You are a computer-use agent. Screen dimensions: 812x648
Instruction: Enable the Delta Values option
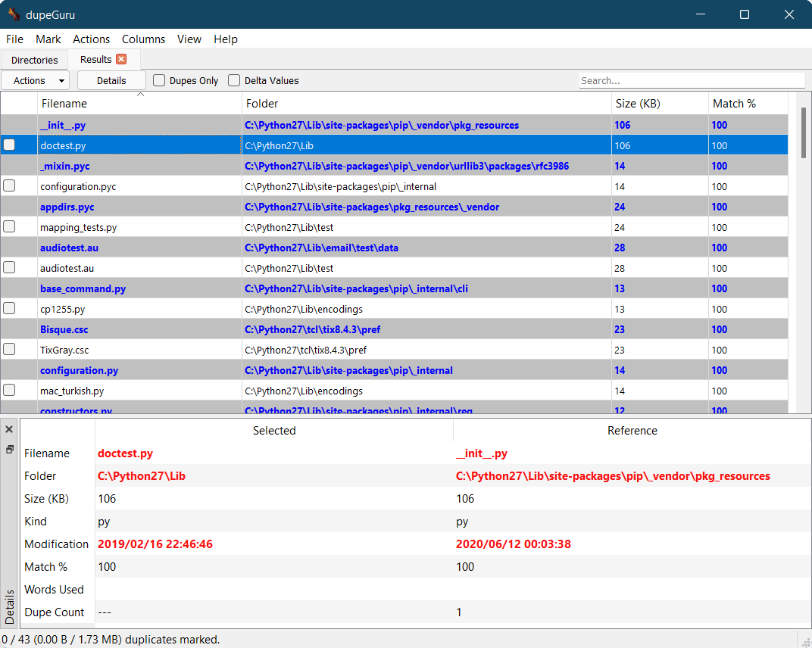(x=235, y=80)
